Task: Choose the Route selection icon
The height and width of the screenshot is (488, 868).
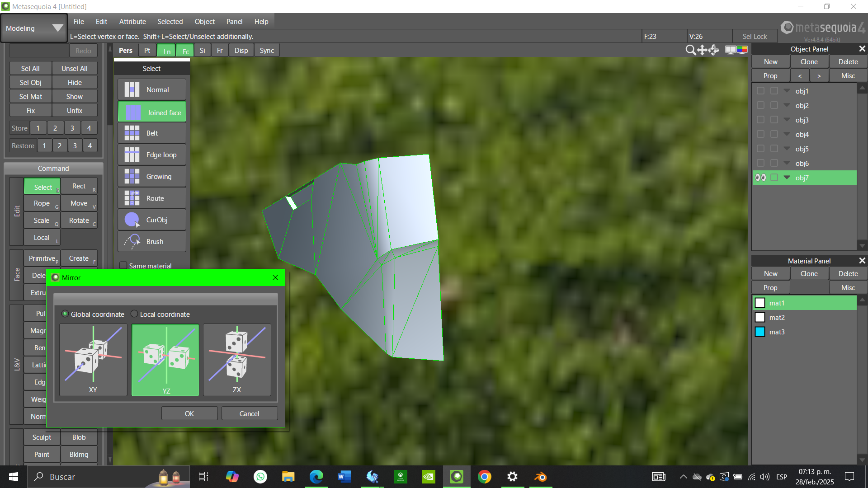Action: click(x=132, y=198)
